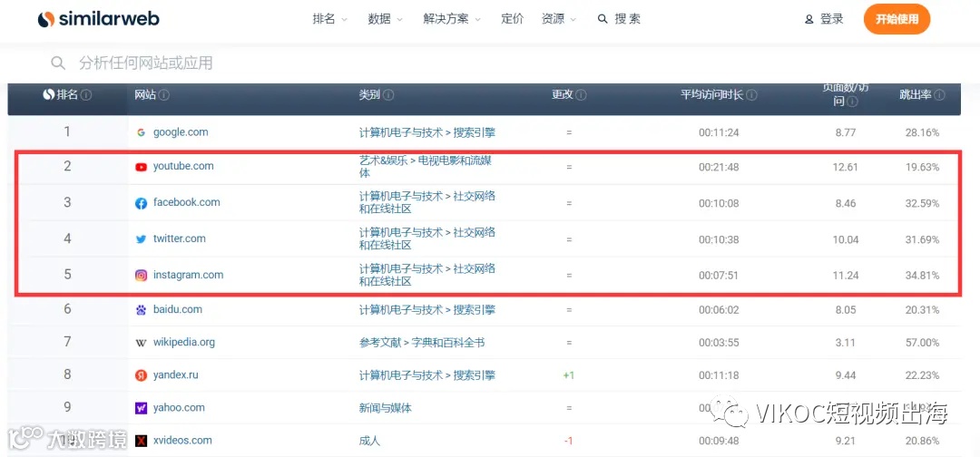Click info icon next to 跳出率 header
The image size is (980, 457).
(939, 95)
